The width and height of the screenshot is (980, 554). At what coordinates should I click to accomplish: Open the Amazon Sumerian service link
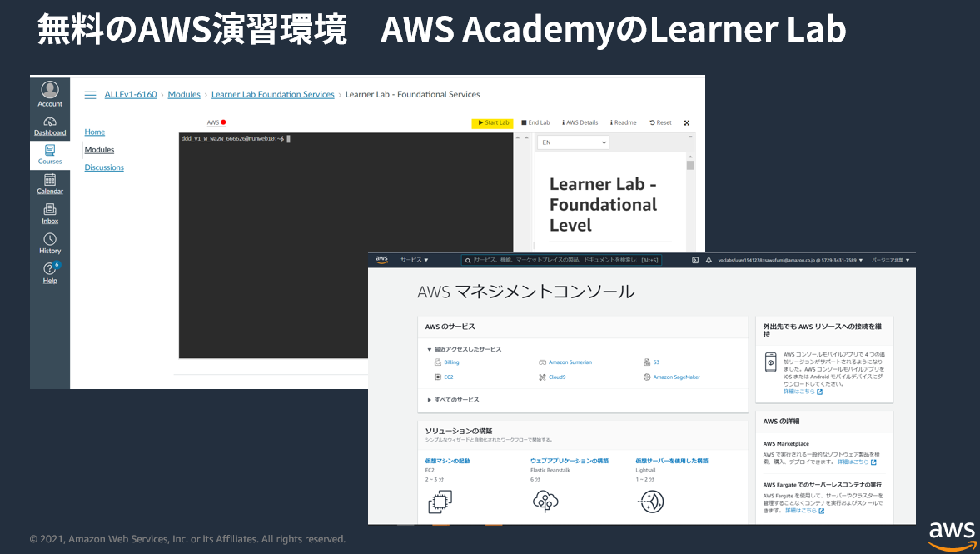(x=570, y=362)
